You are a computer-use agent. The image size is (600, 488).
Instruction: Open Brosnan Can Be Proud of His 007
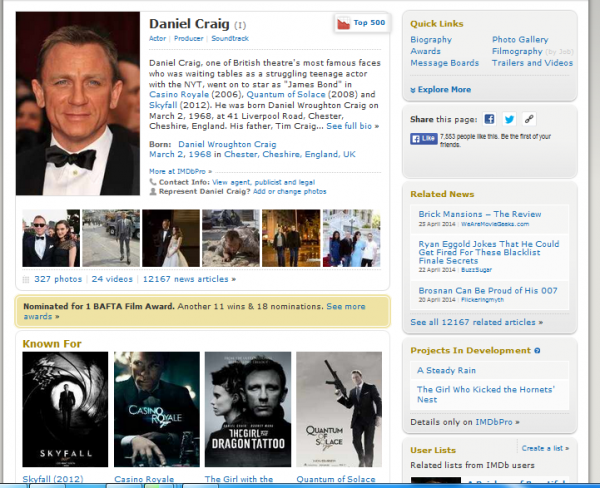pos(488,291)
